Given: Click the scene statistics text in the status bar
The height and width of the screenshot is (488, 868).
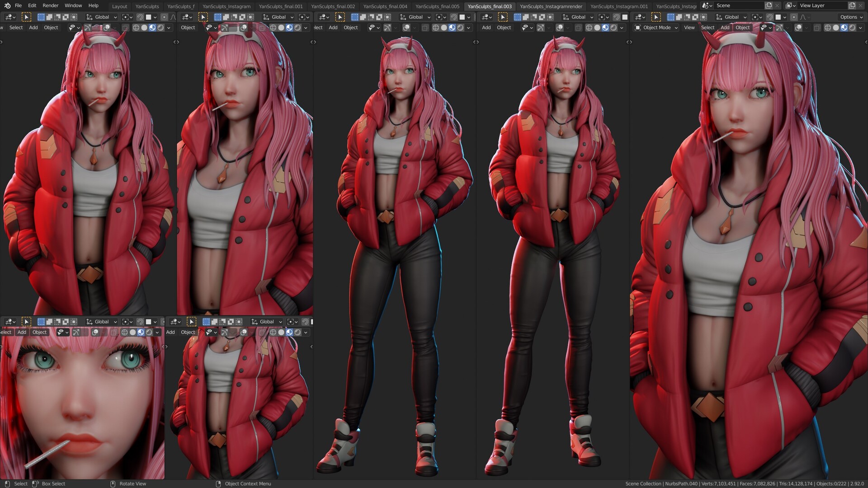Looking at the screenshot, I should pyautogui.click(x=745, y=483).
